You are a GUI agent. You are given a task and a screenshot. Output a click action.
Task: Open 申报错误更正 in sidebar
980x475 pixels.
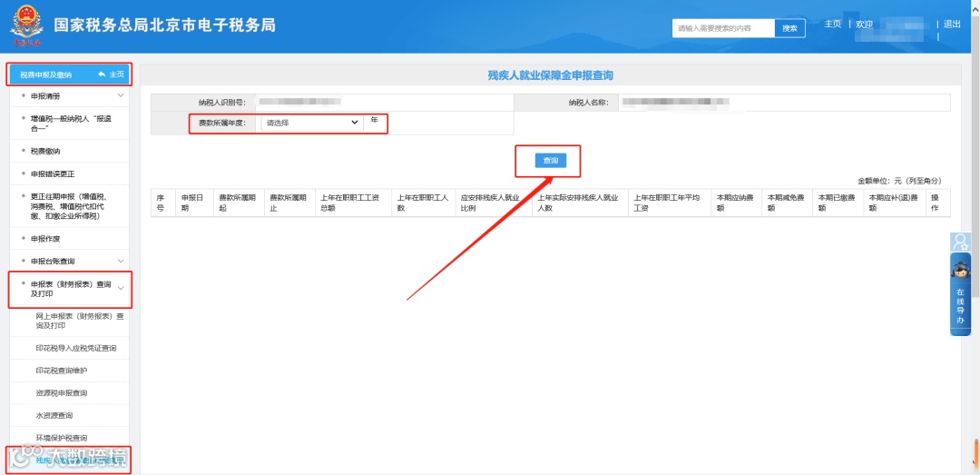[x=53, y=173]
